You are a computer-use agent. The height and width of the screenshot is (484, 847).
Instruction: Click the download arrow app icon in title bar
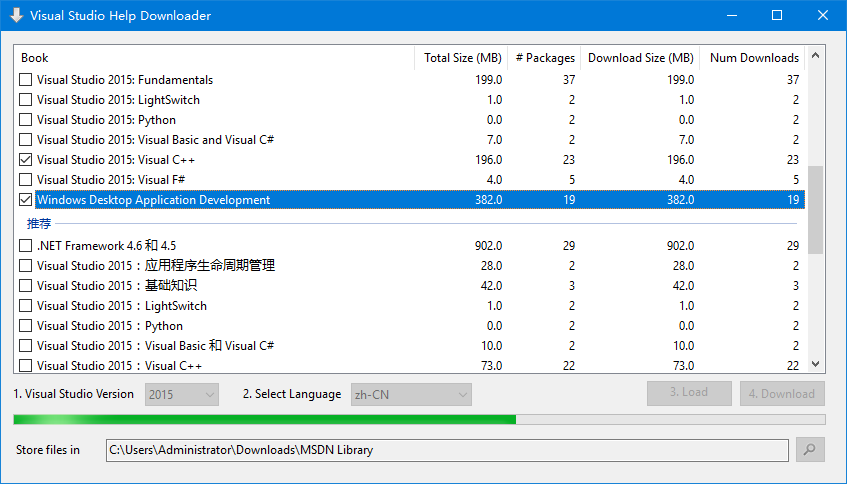coord(16,15)
